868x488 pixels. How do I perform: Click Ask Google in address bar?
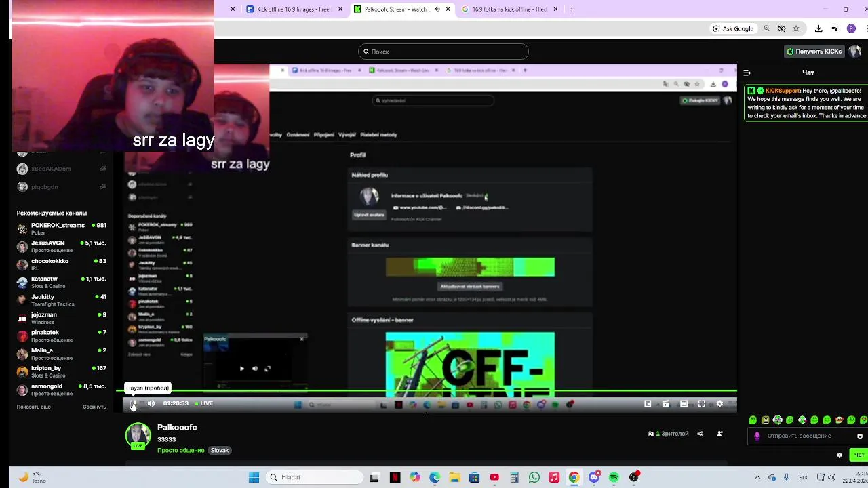pyautogui.click(x=733, y=28)
